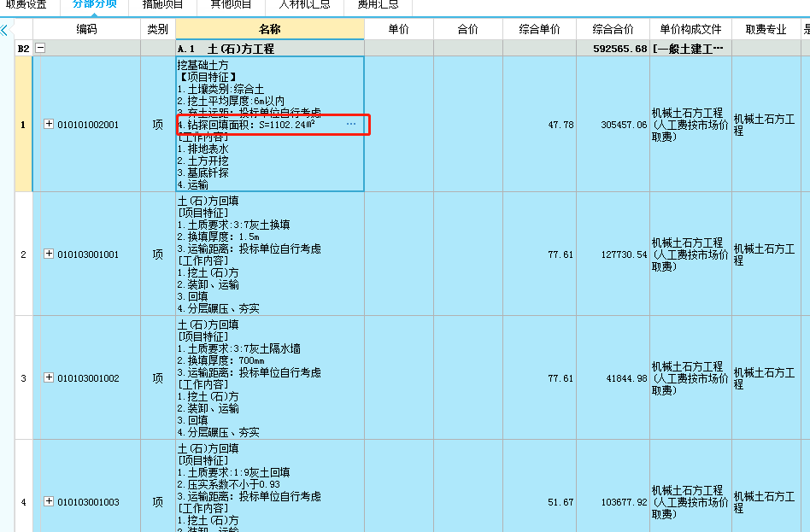The width and height of the screenshot is (810, 532).
Task: Click composite total 41844.98
Action: point(626,378)
